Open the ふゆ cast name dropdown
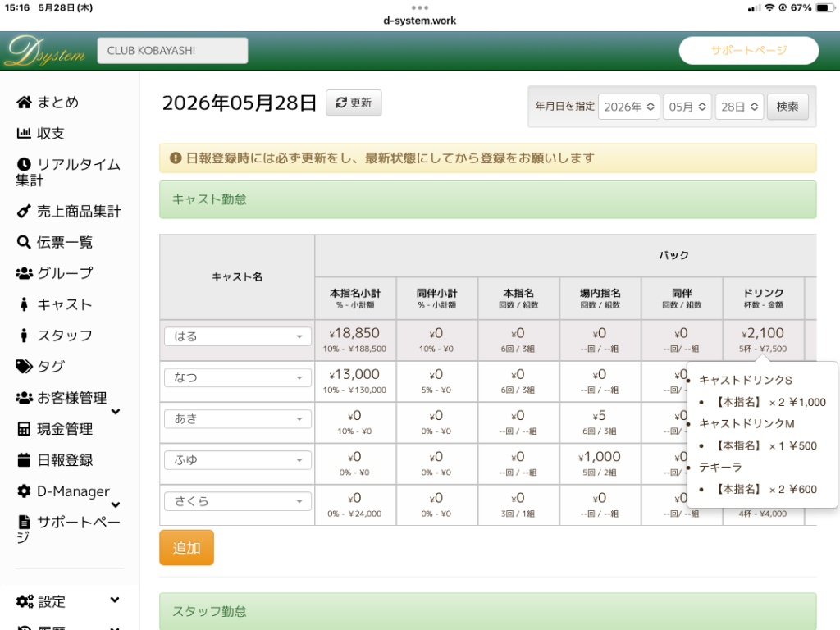The width and height of the screenshot is (840, 630). (x=237, y=460)
